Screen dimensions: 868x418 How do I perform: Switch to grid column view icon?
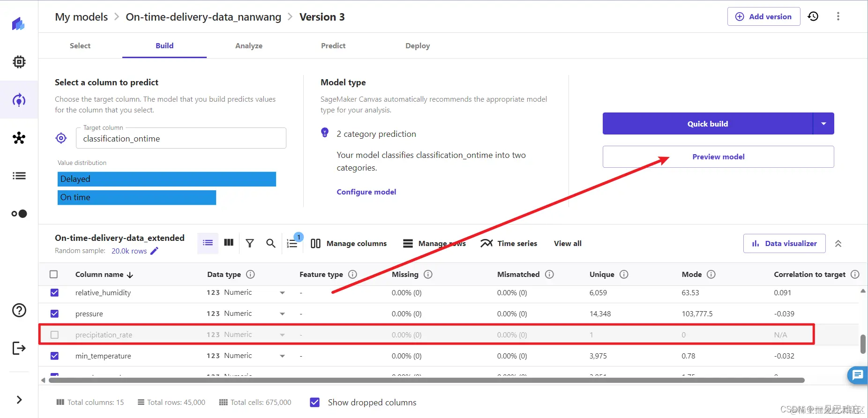(x=229, y=243)
